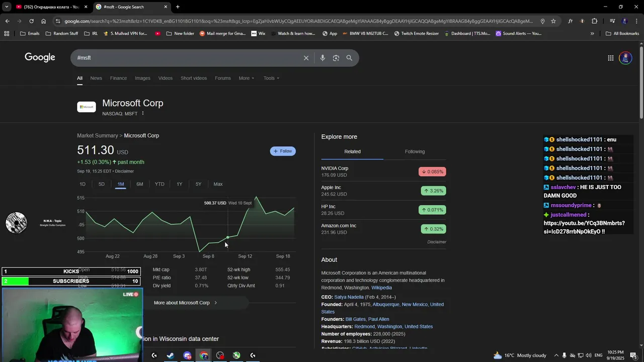The height and width of the screenshot is (362, 644).
Task: Open the volume control in the tray
Action: 589,355
